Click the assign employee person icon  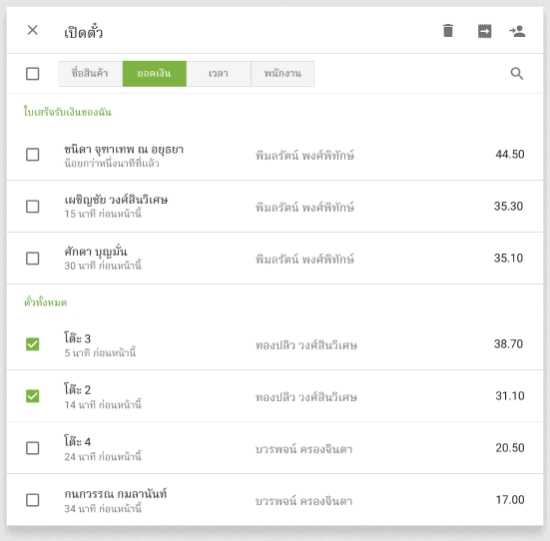(x=517, y=31)
